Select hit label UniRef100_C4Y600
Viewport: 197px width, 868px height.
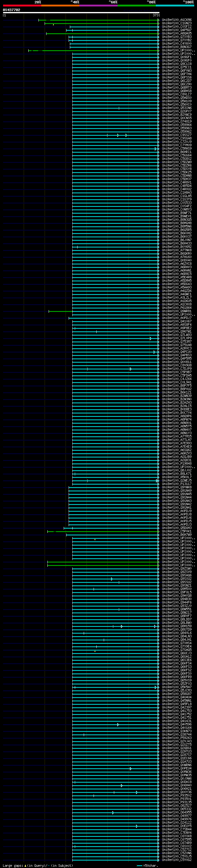coord(177,43)
